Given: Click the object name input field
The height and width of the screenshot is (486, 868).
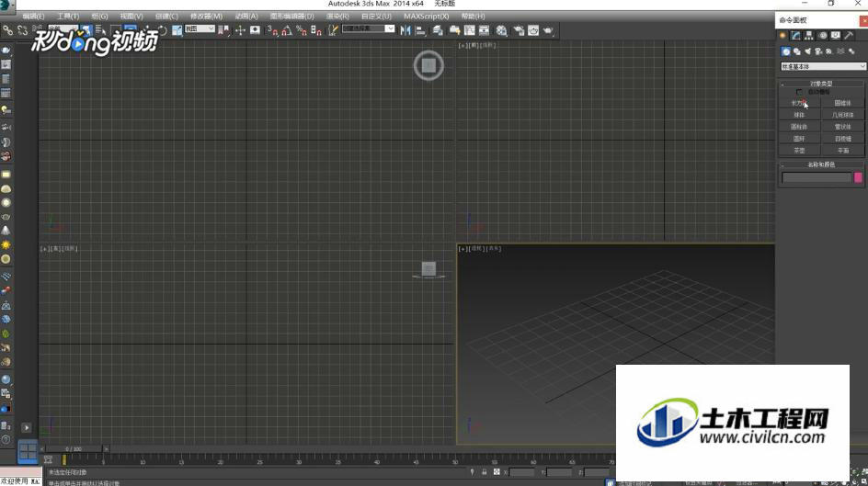Looking at the screenshot, I should (x=817, y=177).
